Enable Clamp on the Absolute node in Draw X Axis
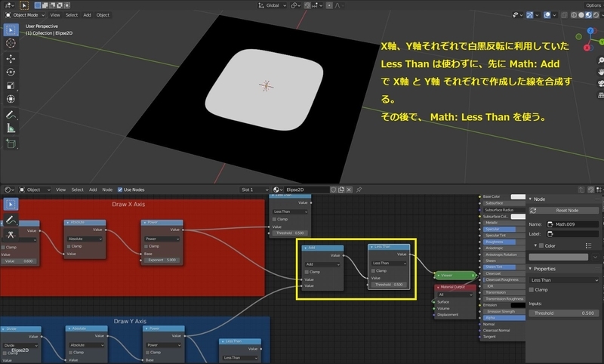The width and height of the screenshot is (604, 364). [69, 246]
